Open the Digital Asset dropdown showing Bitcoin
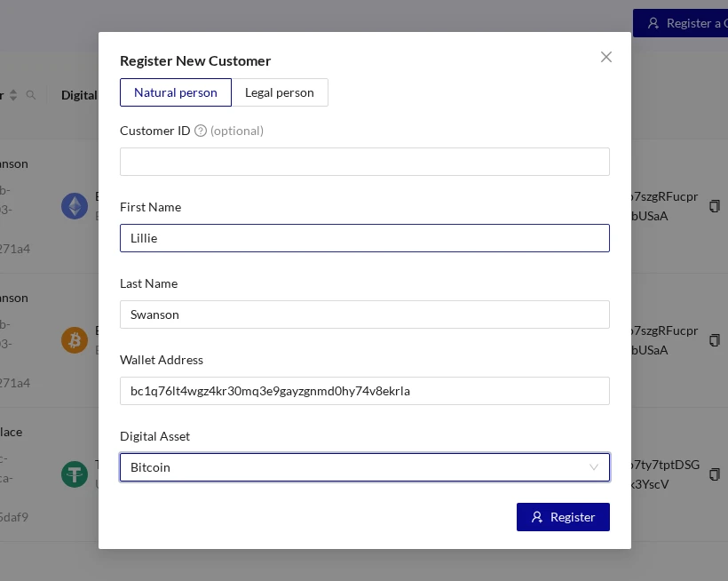 (365, 467)
